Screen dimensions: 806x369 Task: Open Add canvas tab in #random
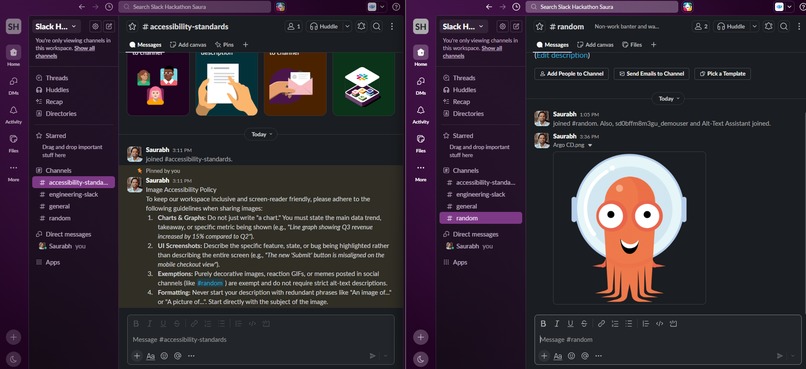tap(595, 45)
